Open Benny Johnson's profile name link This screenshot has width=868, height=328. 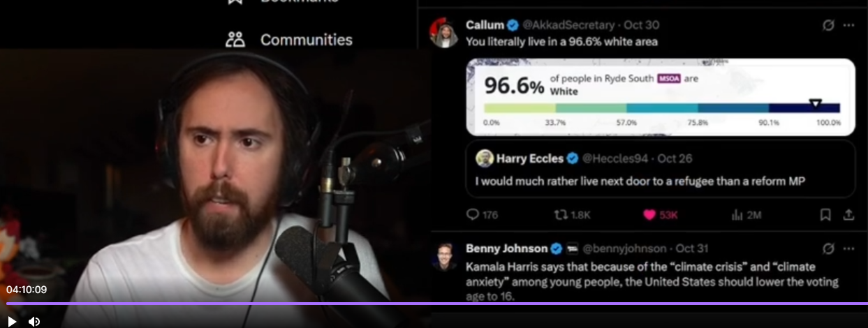point(506,248)
